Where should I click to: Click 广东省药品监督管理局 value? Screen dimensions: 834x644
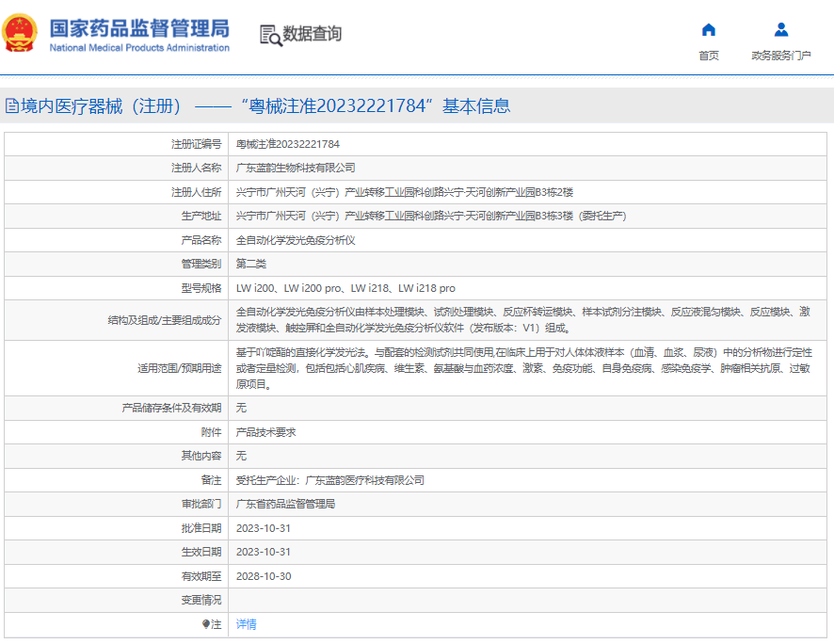(285, 504)
